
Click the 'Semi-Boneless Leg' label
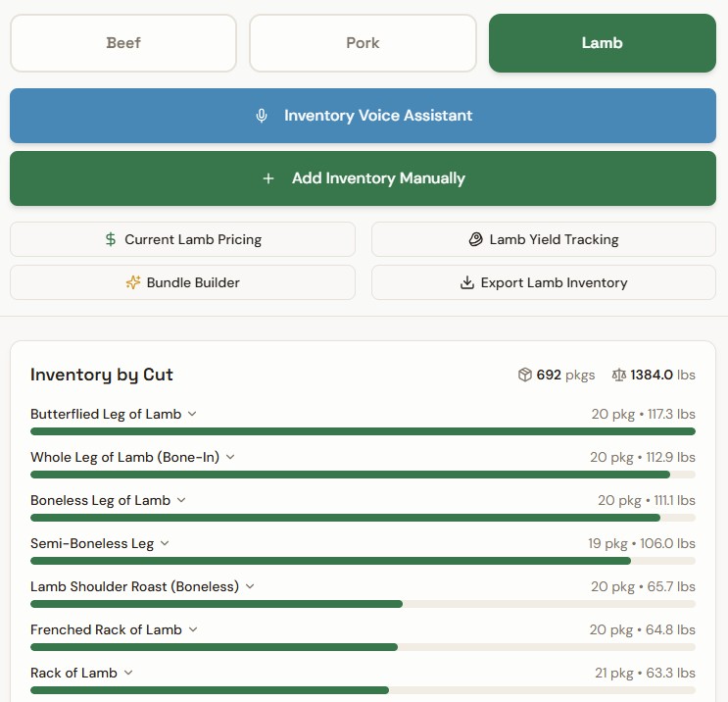tap(92, 543)
